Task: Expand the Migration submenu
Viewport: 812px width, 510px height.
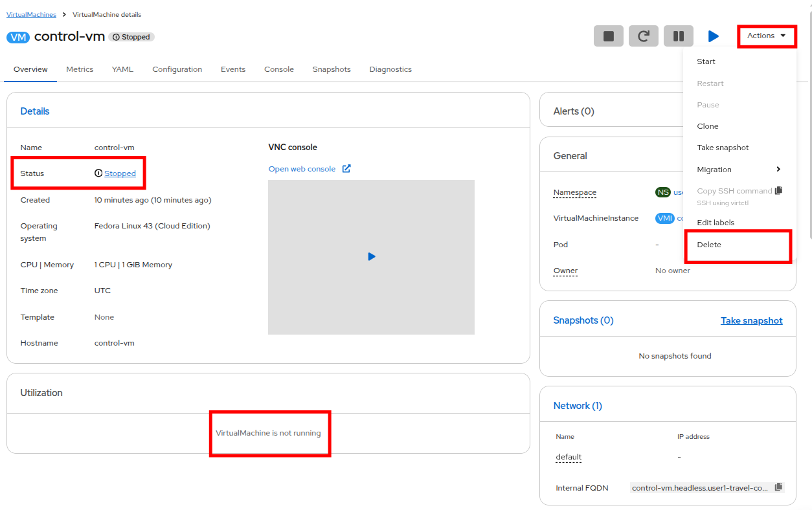Action: point(714,169)
